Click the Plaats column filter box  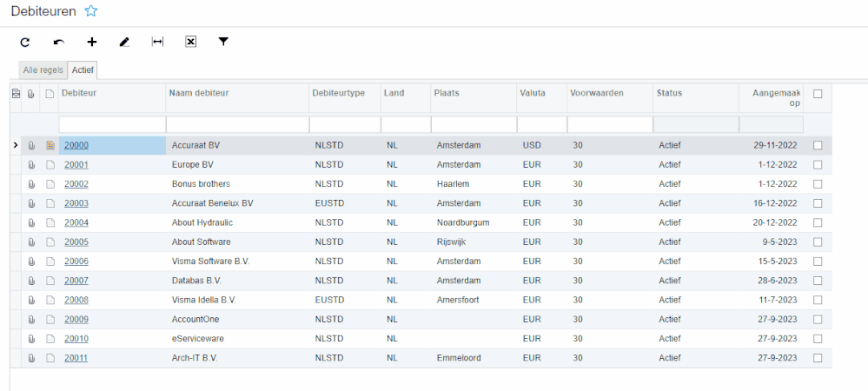point(473,125)
